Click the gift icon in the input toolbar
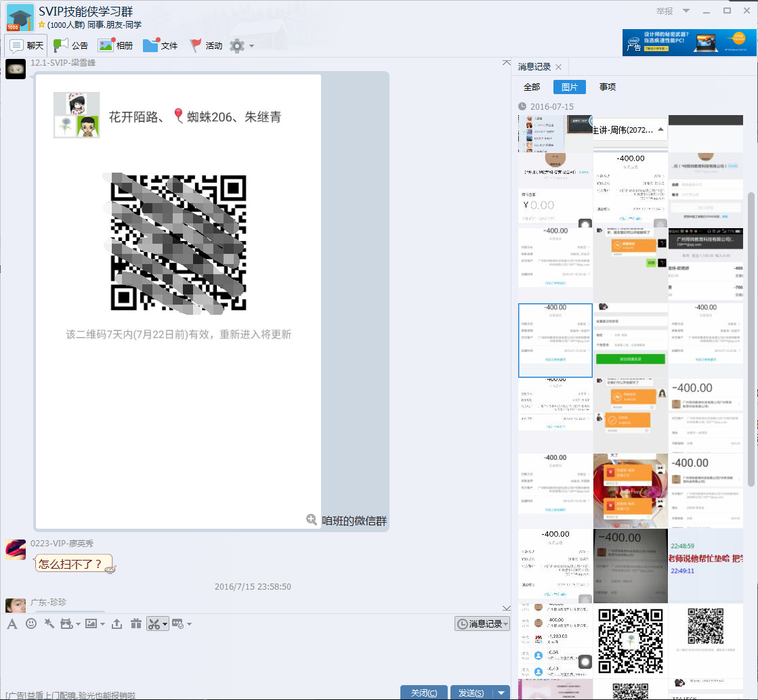This screenshot has width=758, height=700. click(x=136, y=624)
